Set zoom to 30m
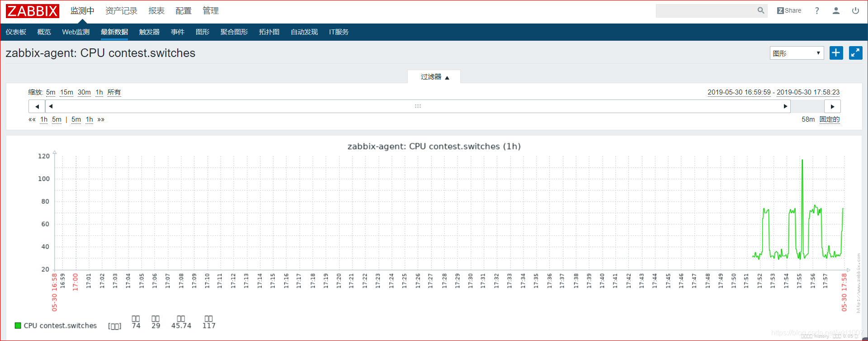Viewport: 868px width, 341px height. coord(84,92)
